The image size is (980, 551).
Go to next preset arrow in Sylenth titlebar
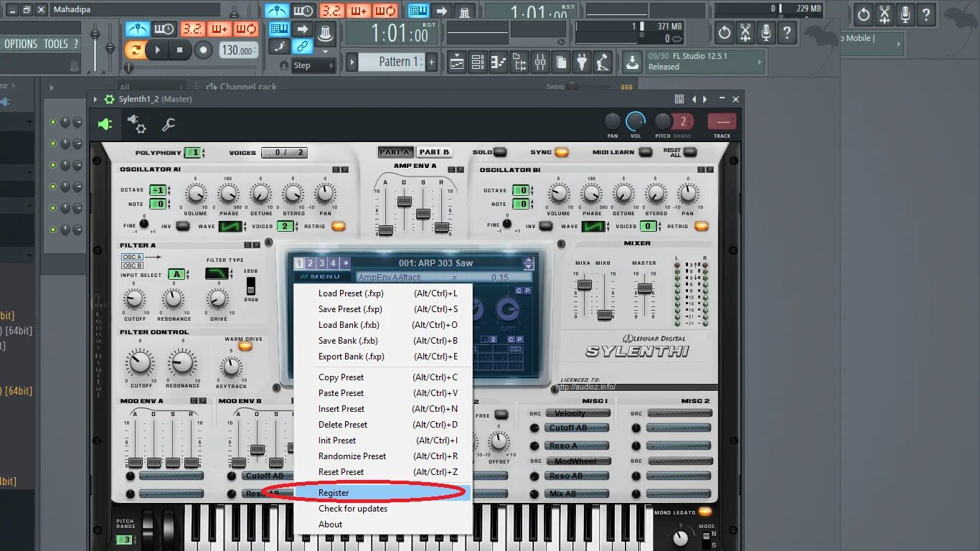click(x=705, y=99)
